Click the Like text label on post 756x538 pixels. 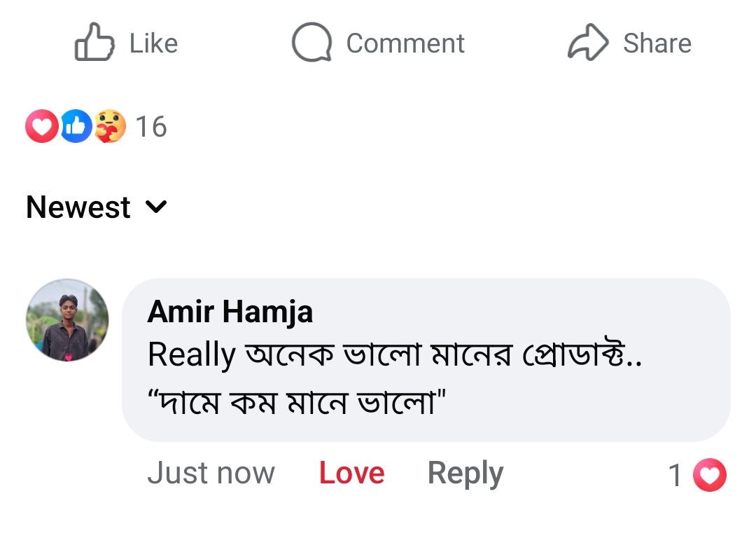tap(154, 43)
